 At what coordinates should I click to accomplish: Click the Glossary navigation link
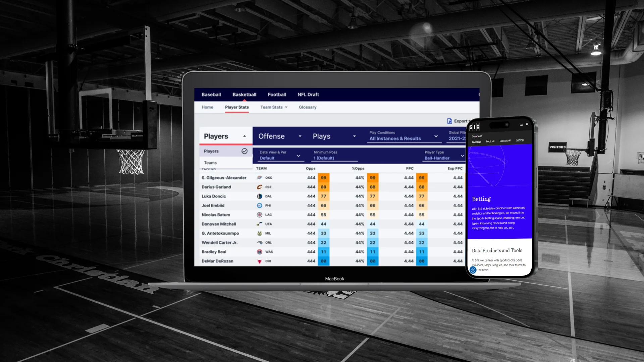coord(307,107)
